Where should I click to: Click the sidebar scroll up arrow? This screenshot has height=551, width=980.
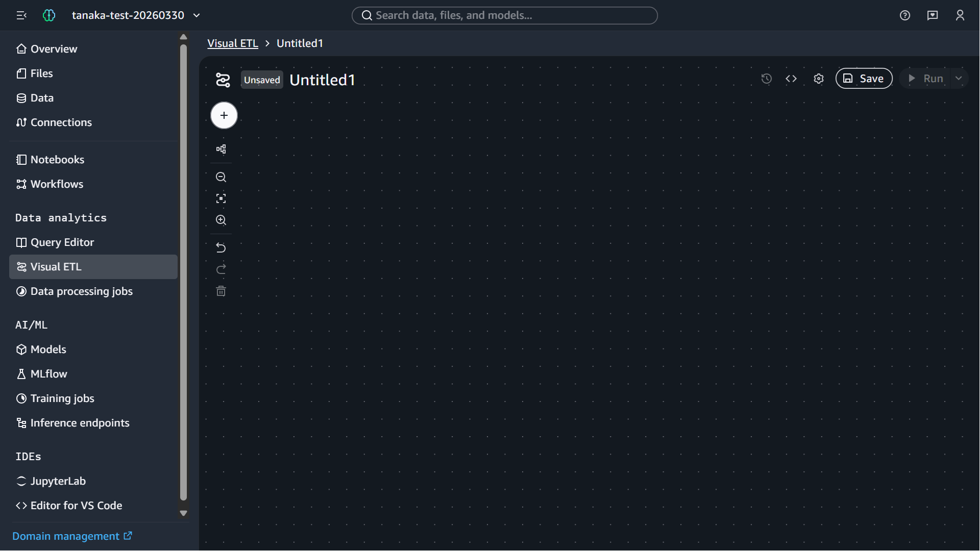(x=184, y=37)
